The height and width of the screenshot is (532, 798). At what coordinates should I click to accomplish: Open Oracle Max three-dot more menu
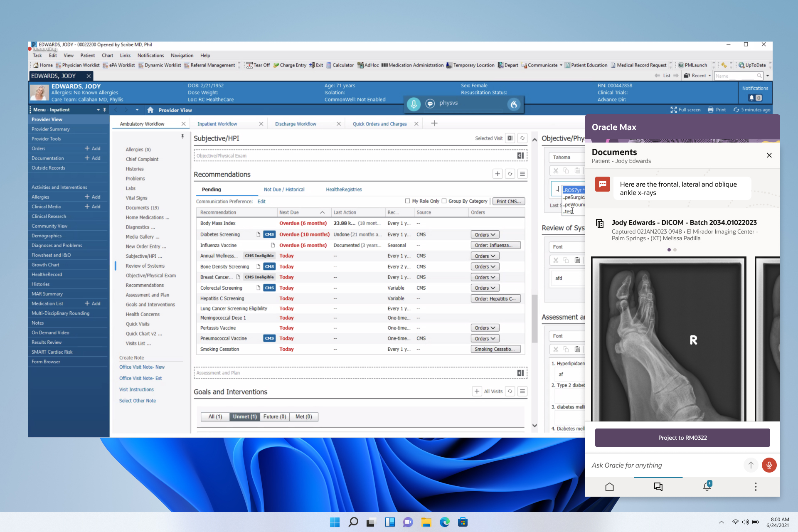pos(756,487)
